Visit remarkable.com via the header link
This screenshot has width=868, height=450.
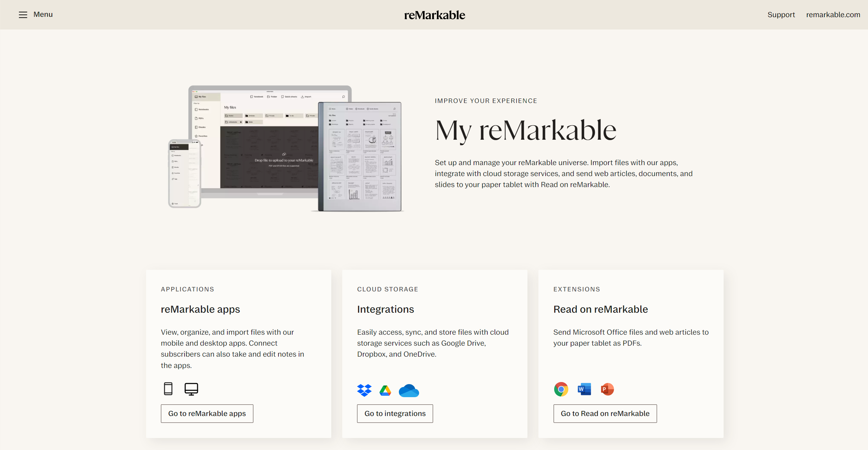coord(833,14)
